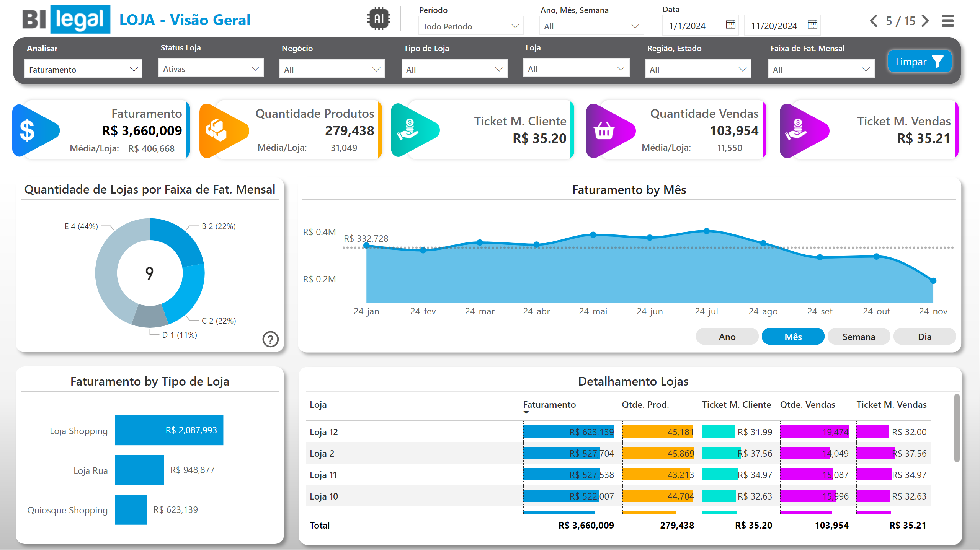Viewport: 980px width, 550px height.
Task: Open start date calendar picker icon
Action: tap(730, 25)
